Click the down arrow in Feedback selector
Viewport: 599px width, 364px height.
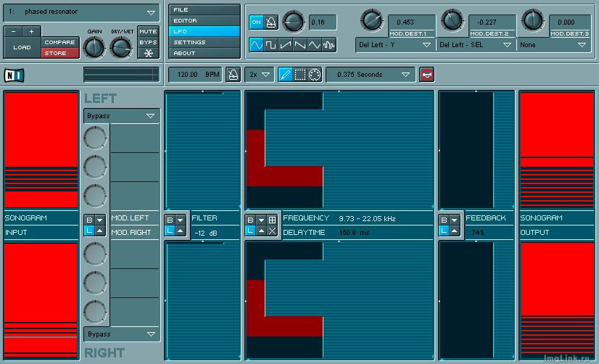click(x=454, y=220)
